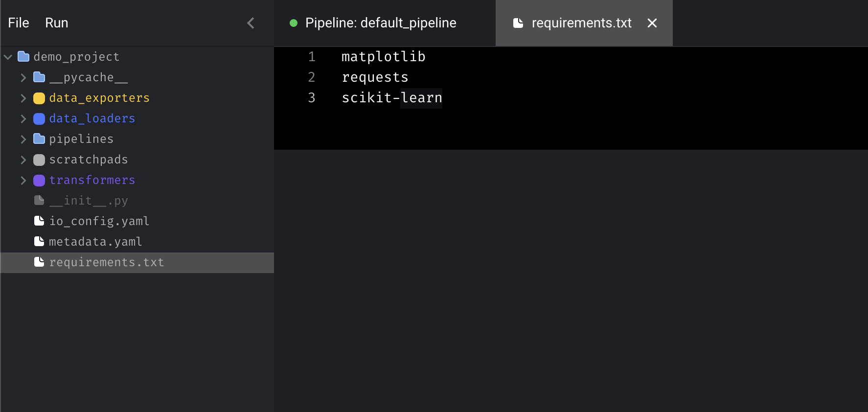868x412 pixels.
Task: Click the blue data_loaders block icon
Action: pos(39,119)
